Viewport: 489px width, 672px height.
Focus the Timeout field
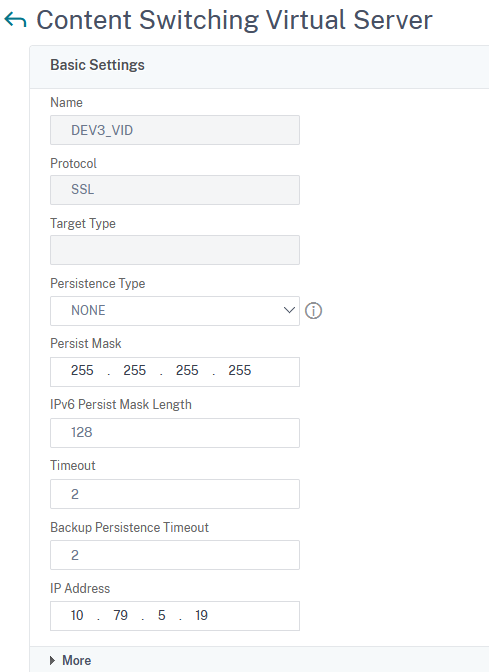click(175, 494)
